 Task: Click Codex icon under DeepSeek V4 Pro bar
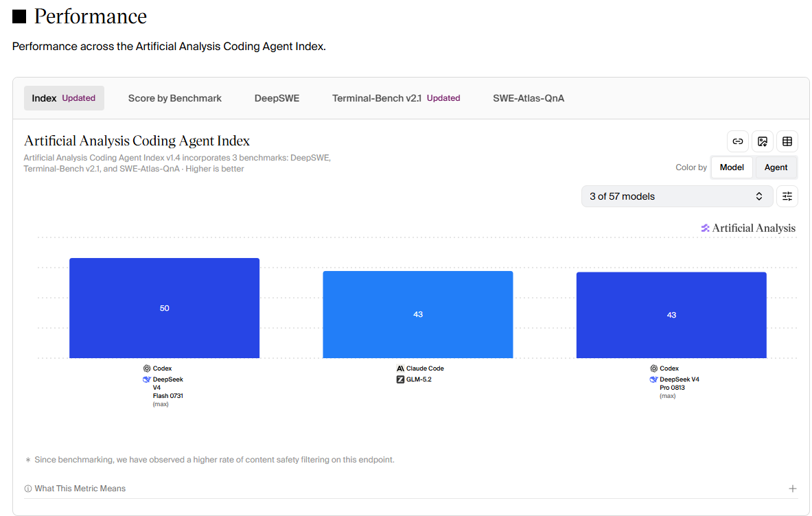(654, 368)
